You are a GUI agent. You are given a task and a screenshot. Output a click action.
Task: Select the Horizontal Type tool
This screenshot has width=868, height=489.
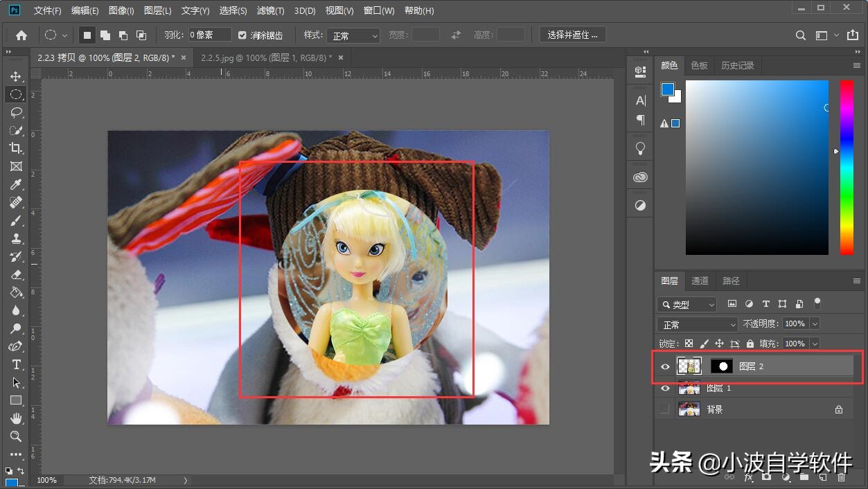pos(16,364)
